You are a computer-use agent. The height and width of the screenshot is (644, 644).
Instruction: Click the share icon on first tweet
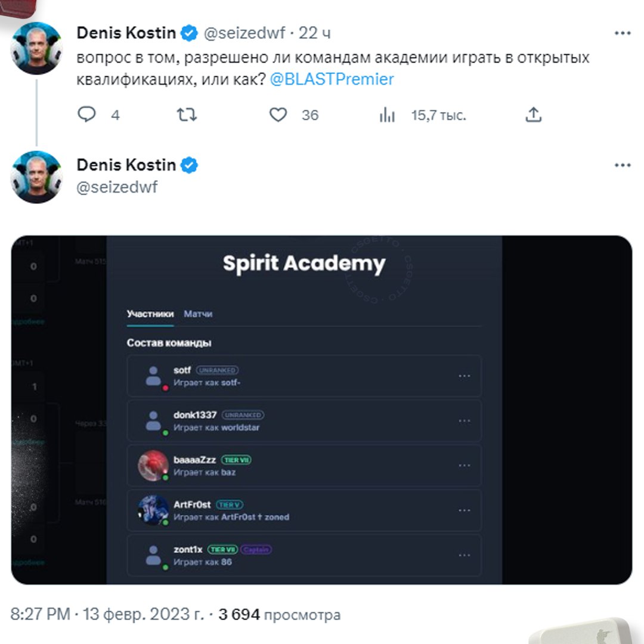click(533, 114)
